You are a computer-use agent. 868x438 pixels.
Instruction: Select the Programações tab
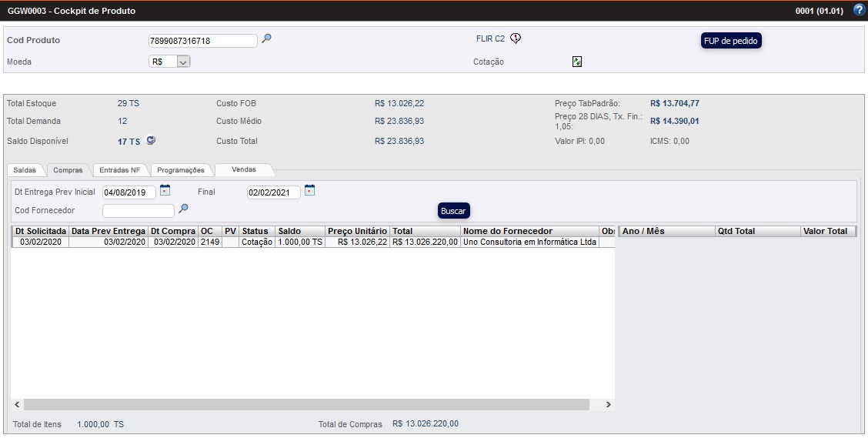tap(181, 170)
